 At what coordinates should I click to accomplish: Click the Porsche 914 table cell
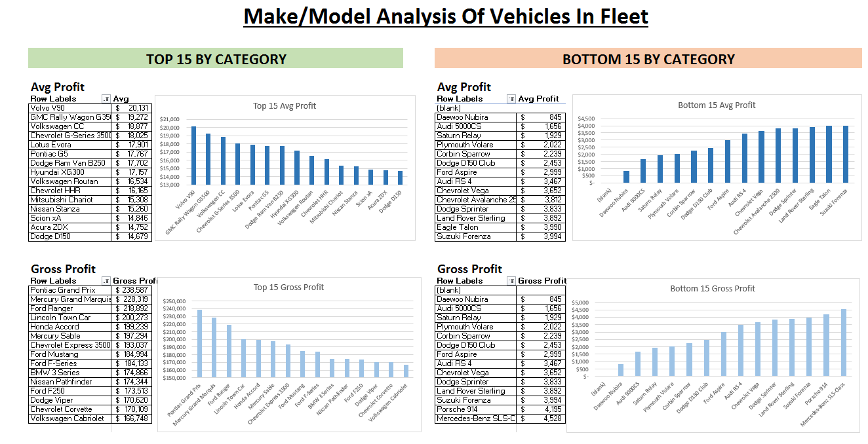coord(476,409)
